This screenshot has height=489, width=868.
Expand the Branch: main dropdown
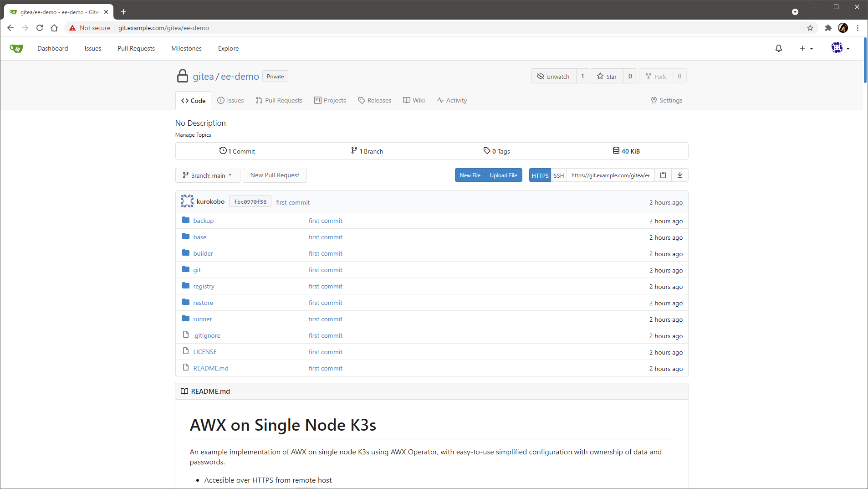pyautogui.click(x=207, y=175)
